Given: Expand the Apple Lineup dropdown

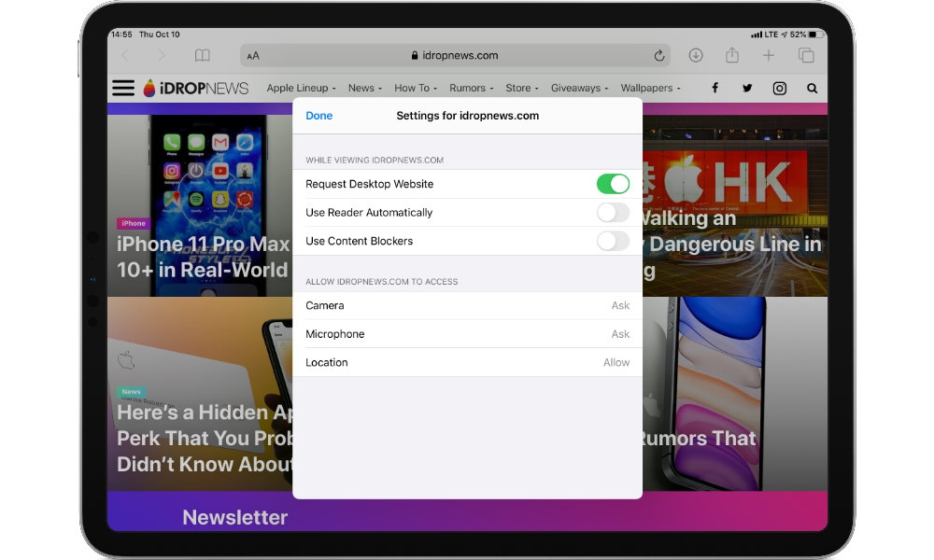Looking at the screenshot, I should [x=301, y=88].
